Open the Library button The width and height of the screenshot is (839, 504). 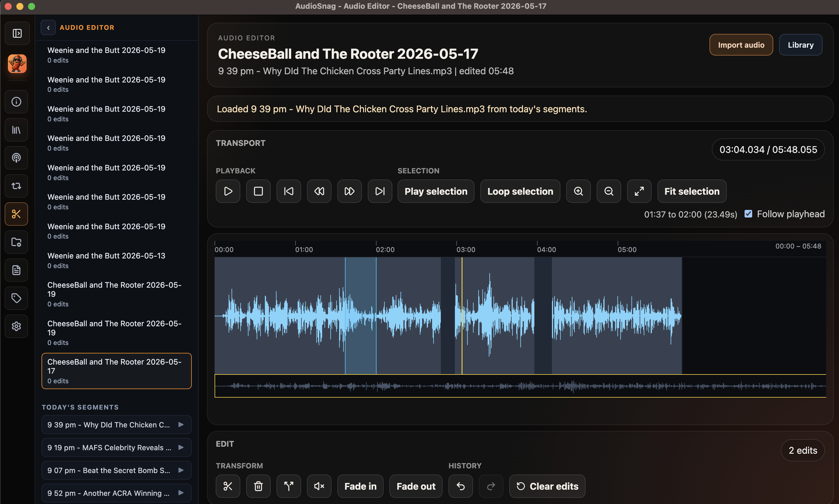[801, 45]
